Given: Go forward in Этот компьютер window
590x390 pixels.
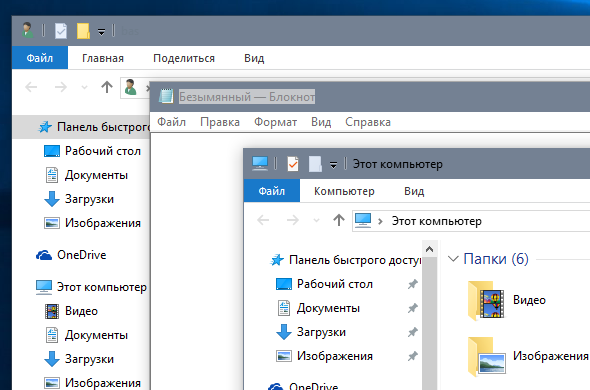Looking at the screenshot, I should pyautogui.click(x=293, y=220).
